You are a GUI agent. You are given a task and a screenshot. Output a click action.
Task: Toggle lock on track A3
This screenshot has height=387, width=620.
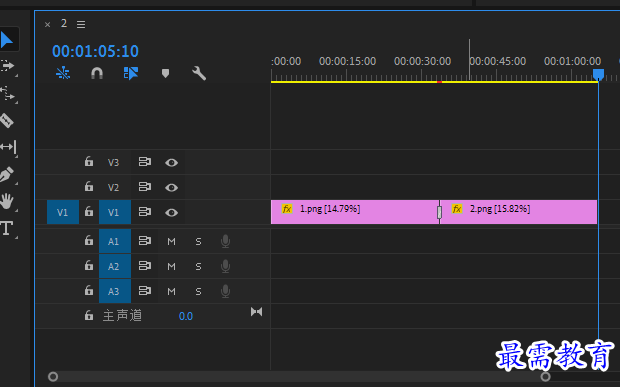click(x=89, y=291)
